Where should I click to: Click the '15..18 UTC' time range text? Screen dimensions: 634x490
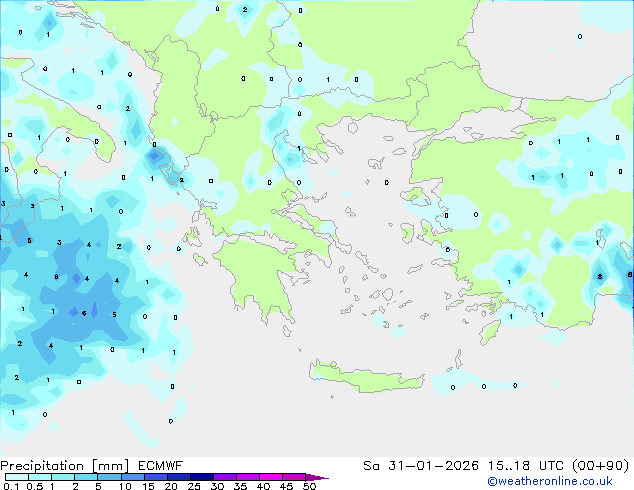[x=525, y=466]
